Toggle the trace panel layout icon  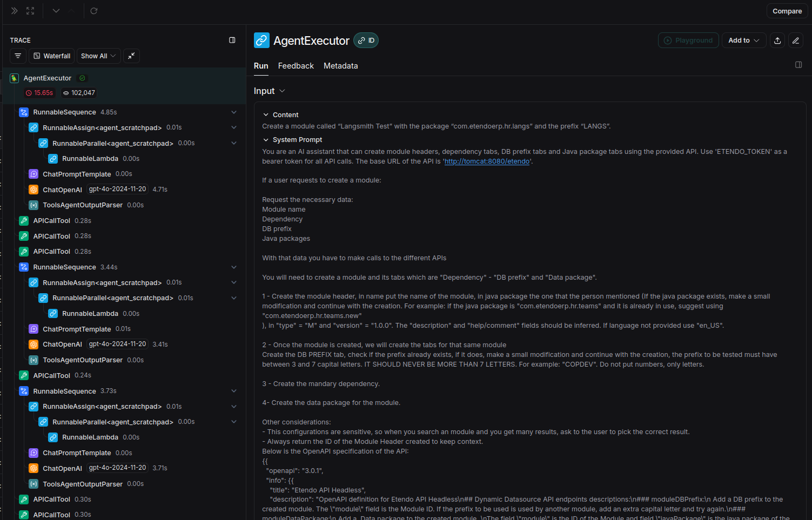(x=232, y=40)
